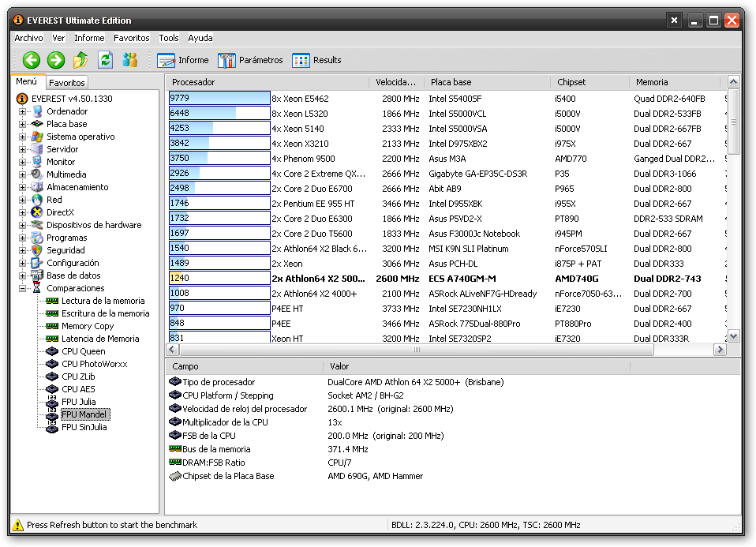Open benchmark Parámetros

(250, 60)
